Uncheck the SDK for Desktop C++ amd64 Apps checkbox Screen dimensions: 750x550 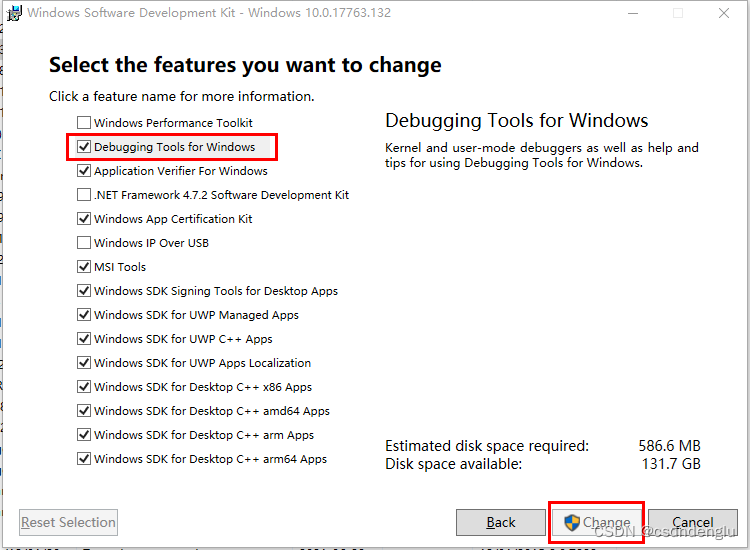pyautogui.click(x=84, y=410)
